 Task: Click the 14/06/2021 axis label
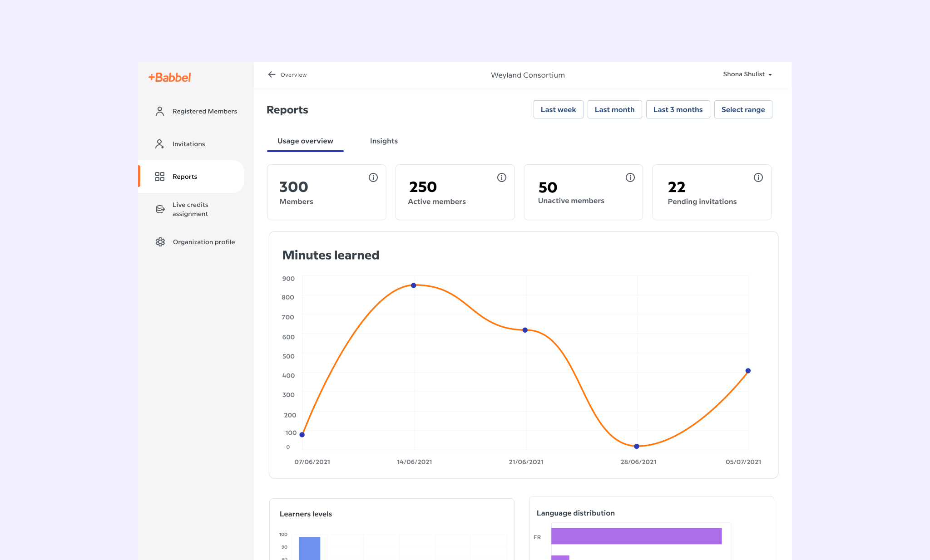pyautogui.click(x=414, y=462)
